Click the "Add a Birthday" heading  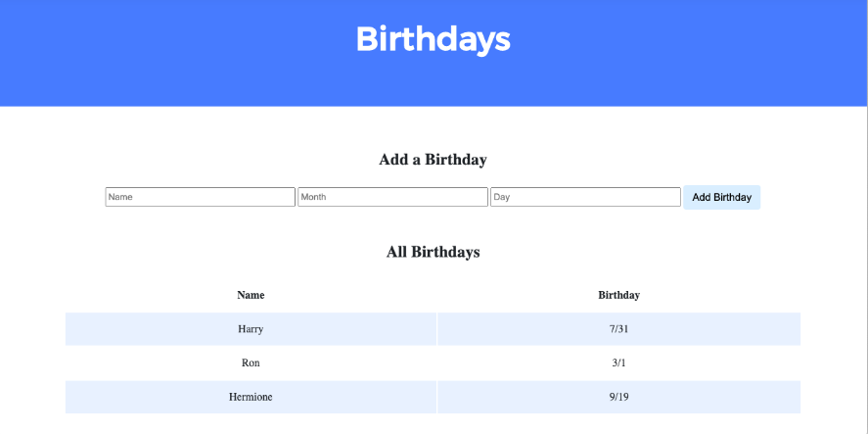point(433,160)
